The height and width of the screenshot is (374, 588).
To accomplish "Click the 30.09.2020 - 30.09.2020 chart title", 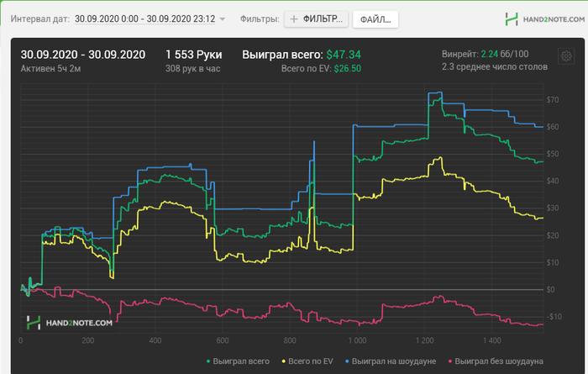I will (x=83, y=55).
